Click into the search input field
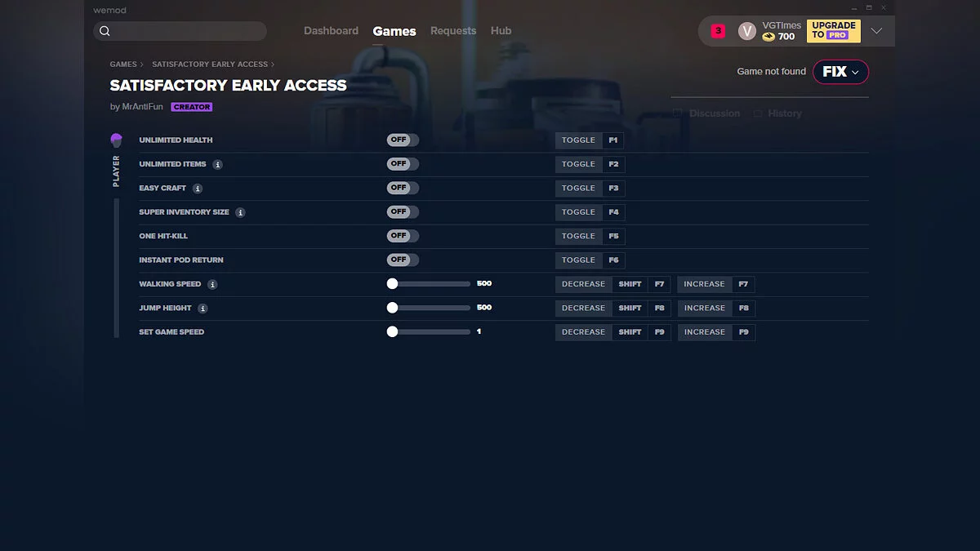Screen dimensions: 980x551 point(180,31)
